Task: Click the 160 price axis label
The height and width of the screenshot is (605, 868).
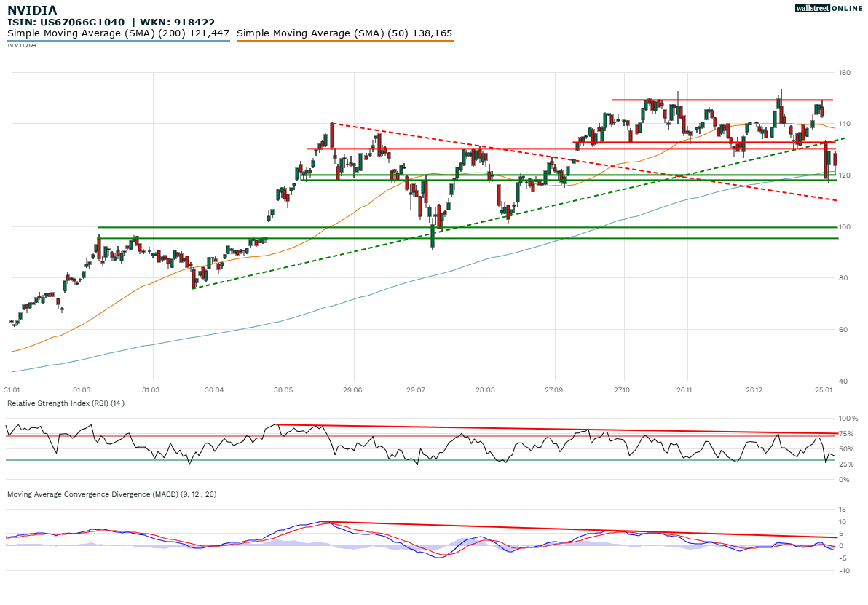Action: pyautogui.click(x=844, y=73)
